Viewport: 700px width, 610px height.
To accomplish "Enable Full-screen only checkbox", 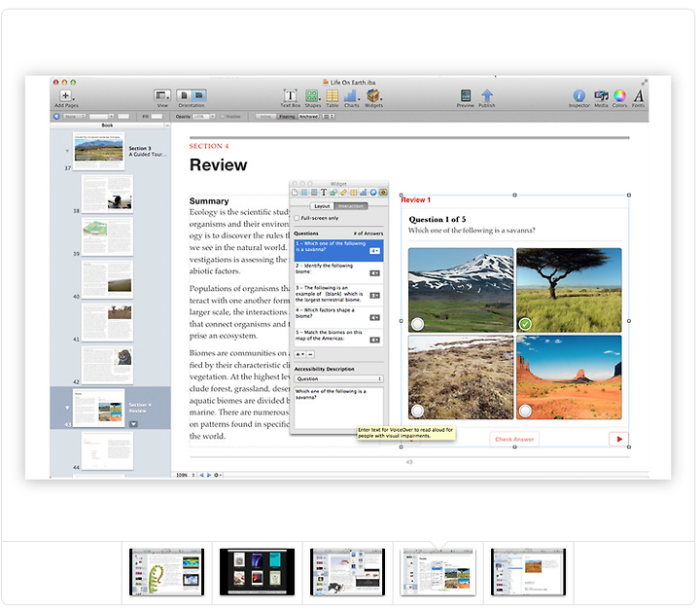I will pyautogui.click(x=297, y=218).
